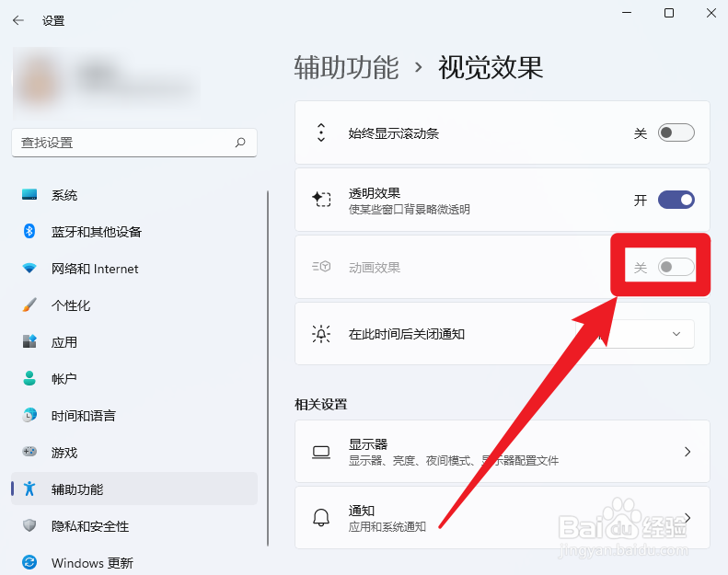Click the notification timeout sun-bell icon
This screenshot has width=728, height=575.
click(321, 334)
